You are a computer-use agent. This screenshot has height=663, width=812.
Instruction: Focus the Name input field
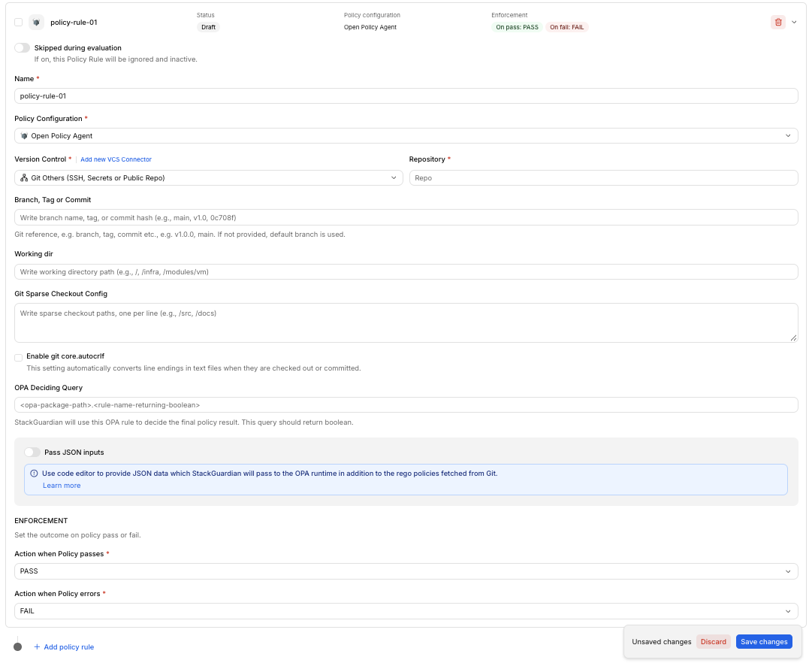pyautogui.click(x=406, y=96)
